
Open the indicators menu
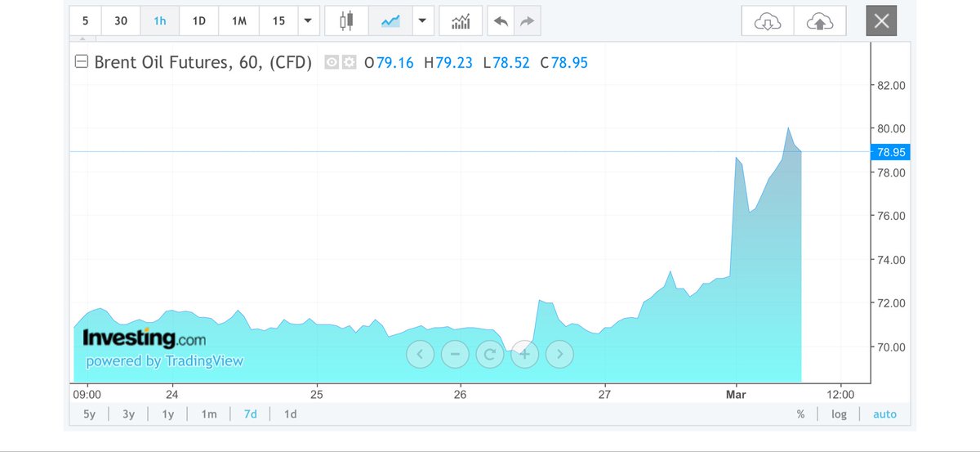(461, 20)
